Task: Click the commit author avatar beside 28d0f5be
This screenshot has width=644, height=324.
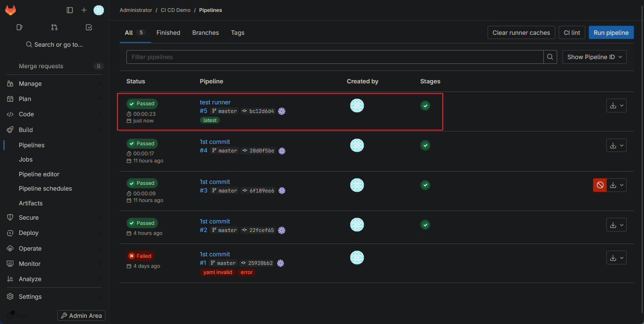Action: (282, 151)
